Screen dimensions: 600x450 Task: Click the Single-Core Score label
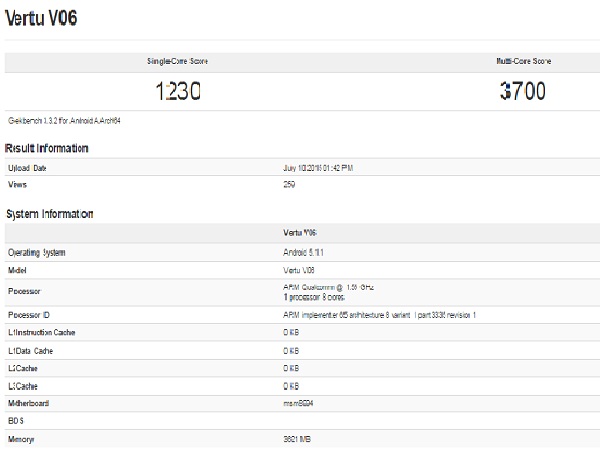point(178,62)
